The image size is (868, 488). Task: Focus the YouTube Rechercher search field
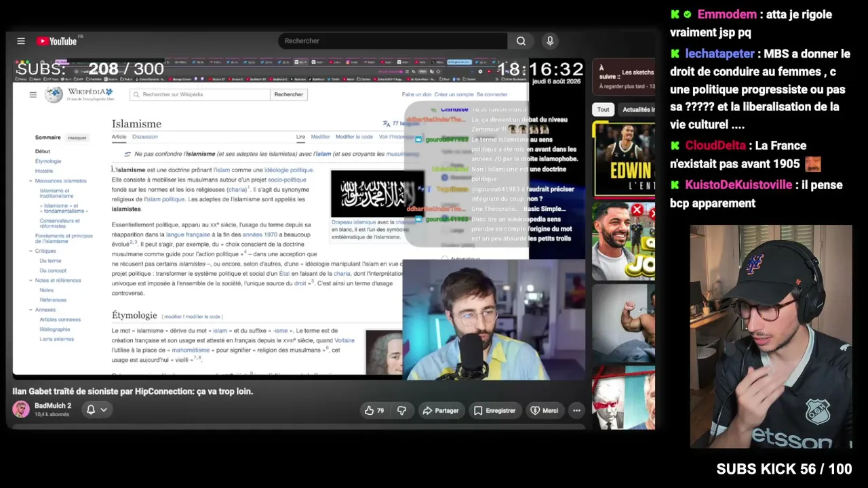coord(393,41)
